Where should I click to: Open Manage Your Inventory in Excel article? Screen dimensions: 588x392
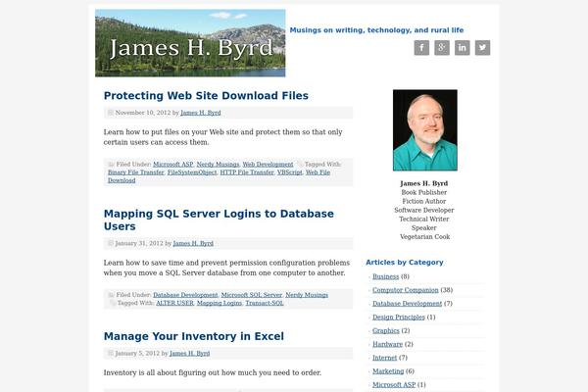point(194,336)
